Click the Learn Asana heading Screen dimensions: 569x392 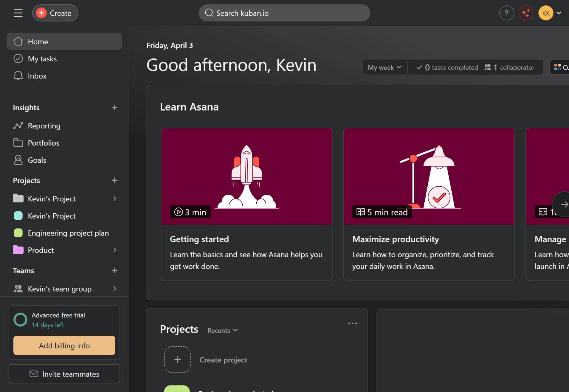(189, 107)
